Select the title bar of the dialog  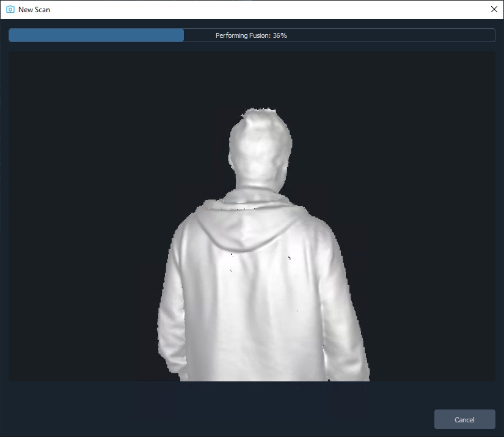244,9
